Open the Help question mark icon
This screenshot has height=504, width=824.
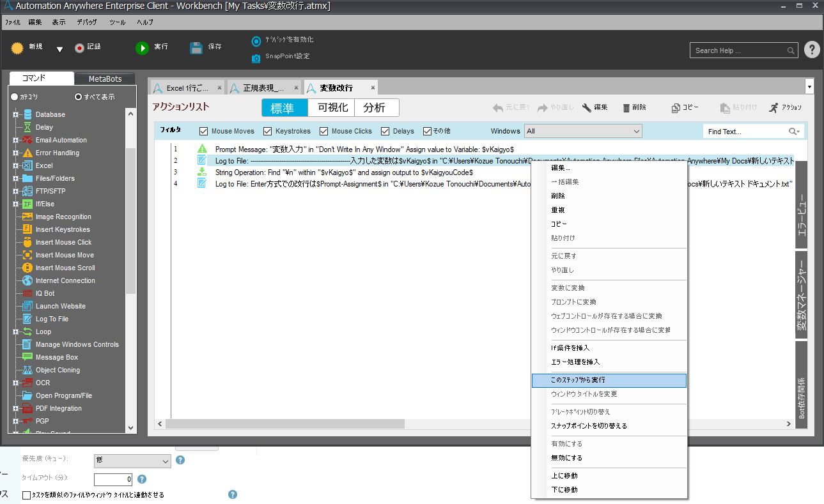[812, 49]
